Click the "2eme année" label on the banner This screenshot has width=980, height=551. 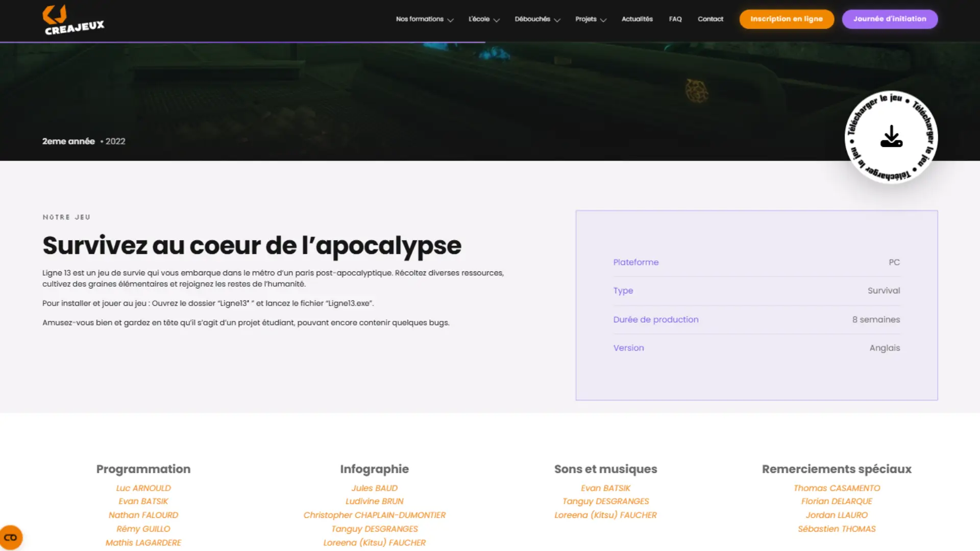click(68, 141)
